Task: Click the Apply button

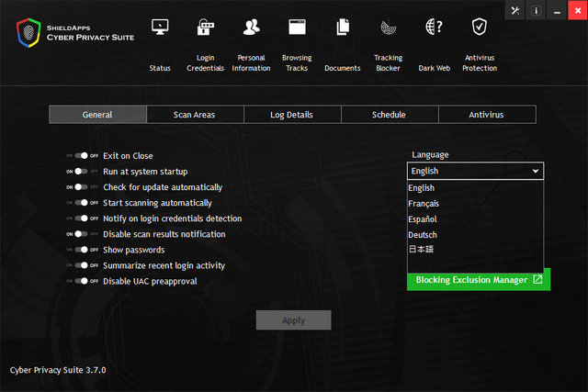Action: click(x=293, y=320)
